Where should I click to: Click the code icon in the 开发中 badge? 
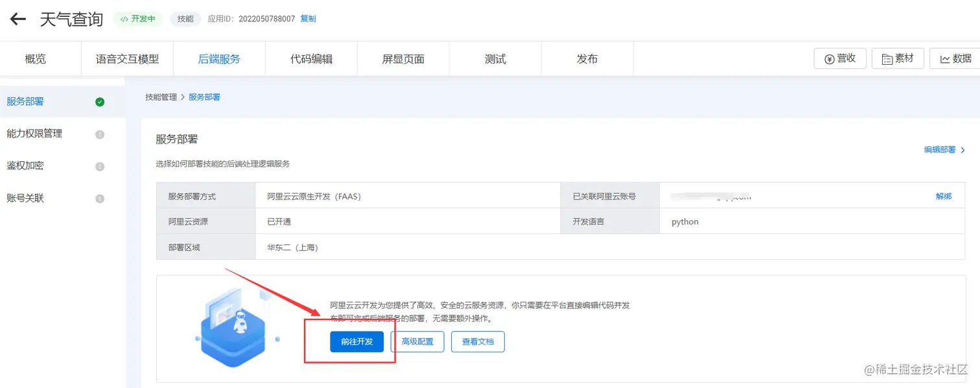click(x=123, y=19)
